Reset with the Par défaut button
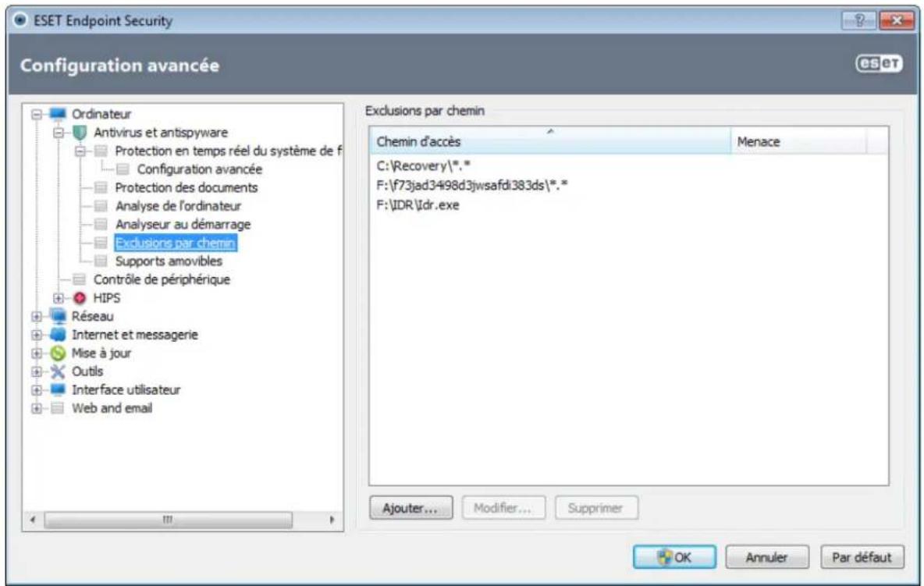 [862, 557]
